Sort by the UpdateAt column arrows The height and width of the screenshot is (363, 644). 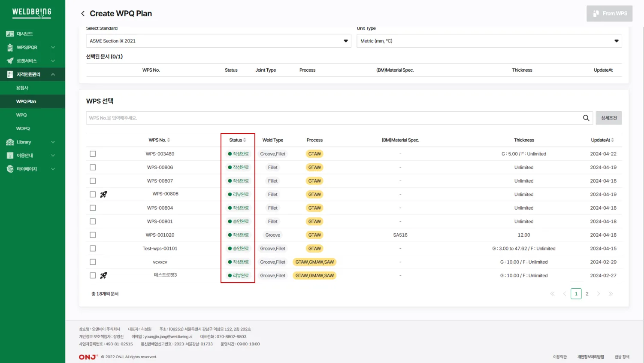(612, 140)
